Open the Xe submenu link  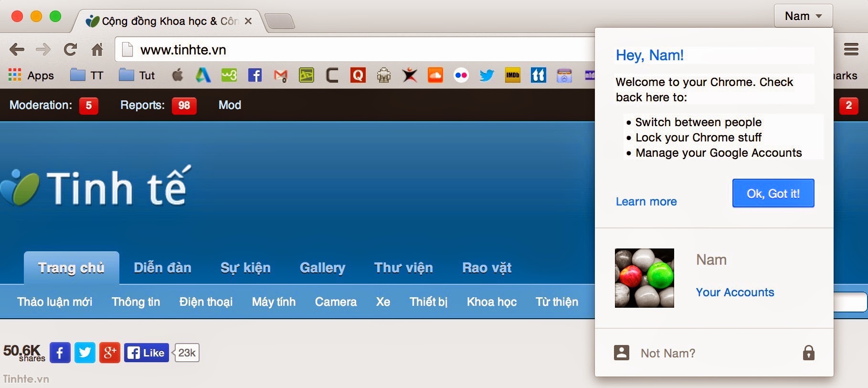tap(383, 302)
